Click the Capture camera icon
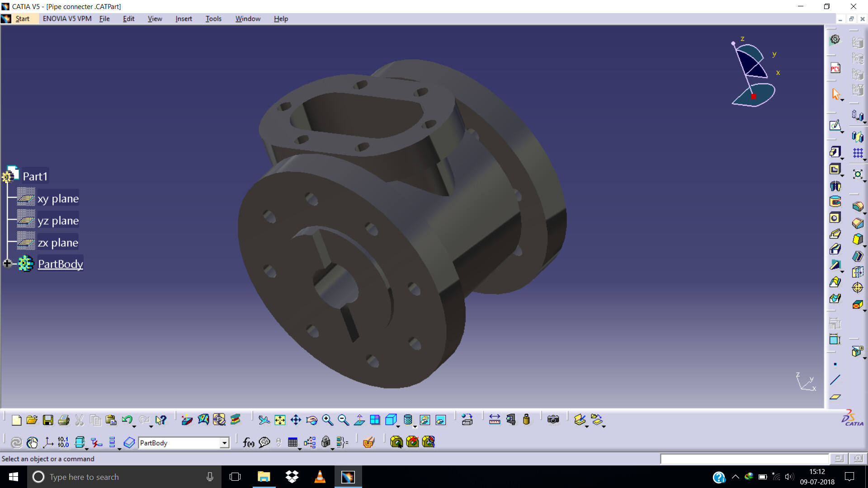Viewport: 868px width, 488px height. coord(553,420)
